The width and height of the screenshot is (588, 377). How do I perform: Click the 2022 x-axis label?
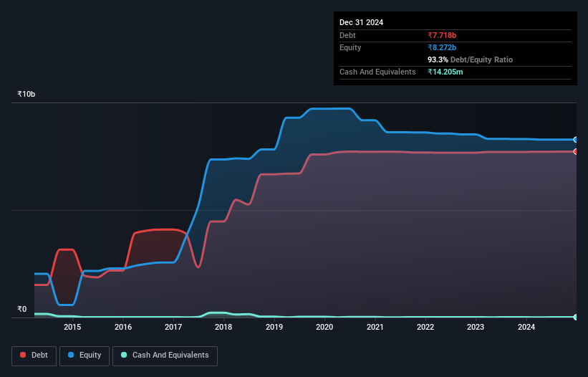point(425,327)
